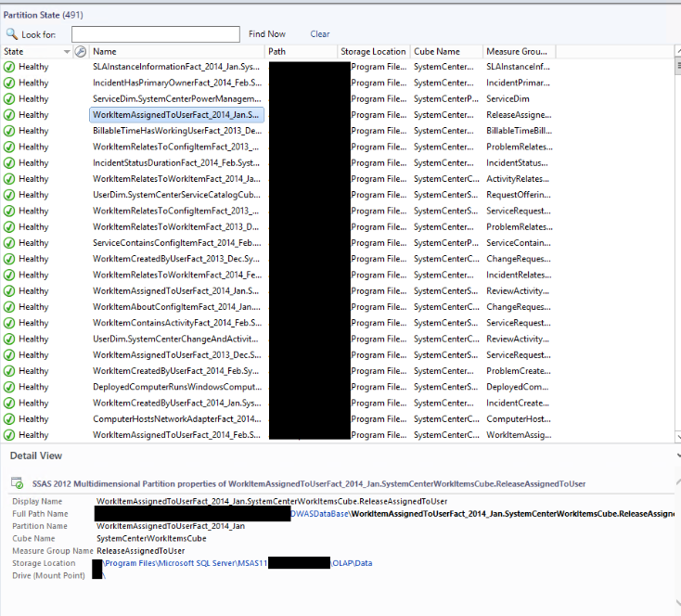Click the Healthy state icon for DeployedComputerRunsWindowsComputer row
Viewport: 681px width, 616px height.
coord(10,387)
